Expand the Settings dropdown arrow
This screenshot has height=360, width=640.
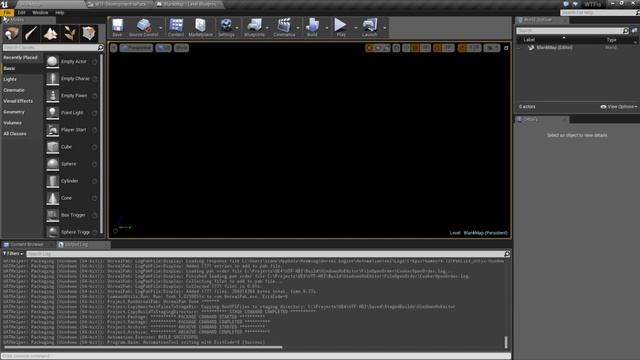coord(237,28)
